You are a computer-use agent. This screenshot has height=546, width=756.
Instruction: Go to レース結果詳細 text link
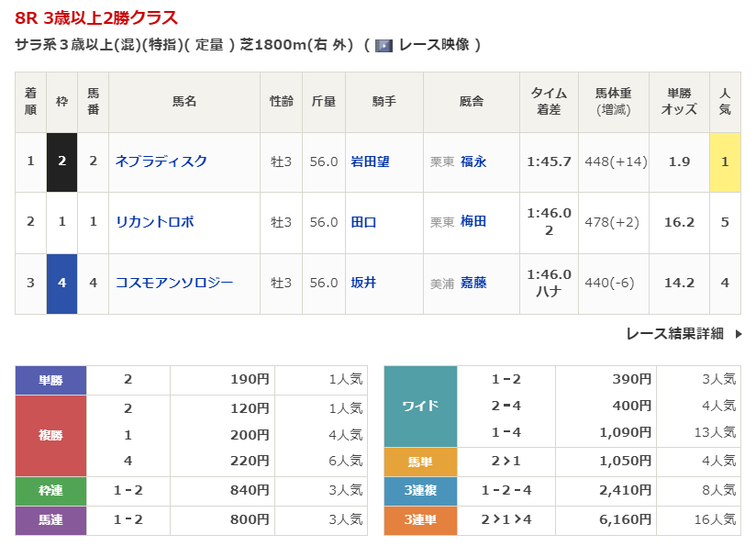tap(674, 334)
